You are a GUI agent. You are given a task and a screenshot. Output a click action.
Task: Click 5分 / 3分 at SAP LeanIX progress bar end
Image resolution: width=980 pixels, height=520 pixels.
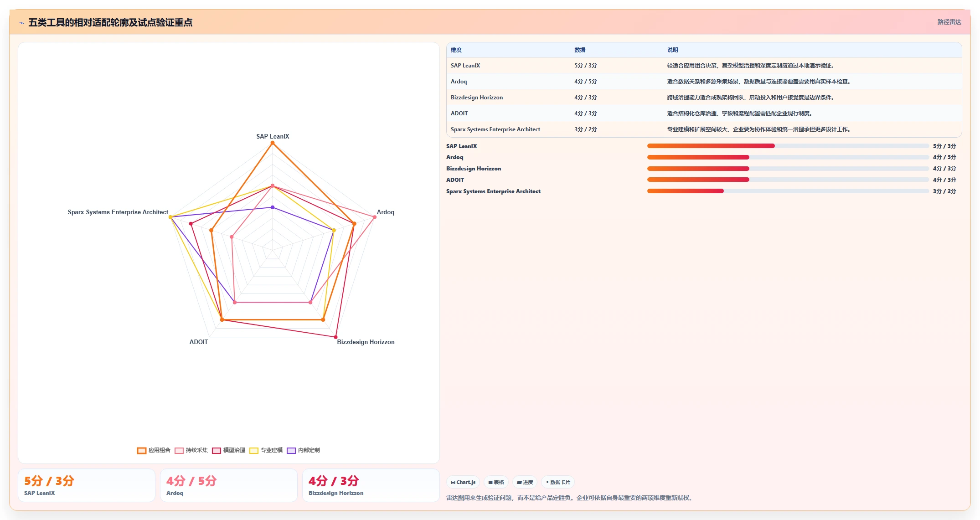point(944,146)
